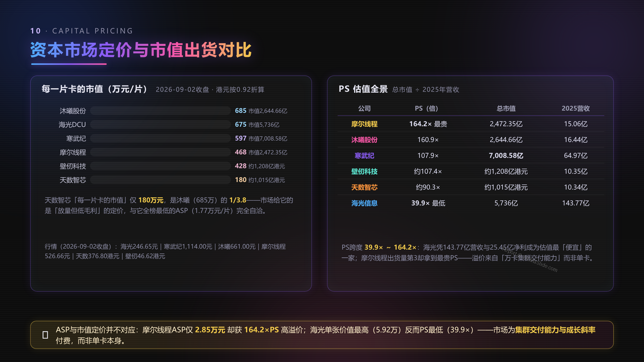The height and width of the screenshot is (362, 644).
Task: Click the revenue cell 16.44亿
Action: point(576,140)
